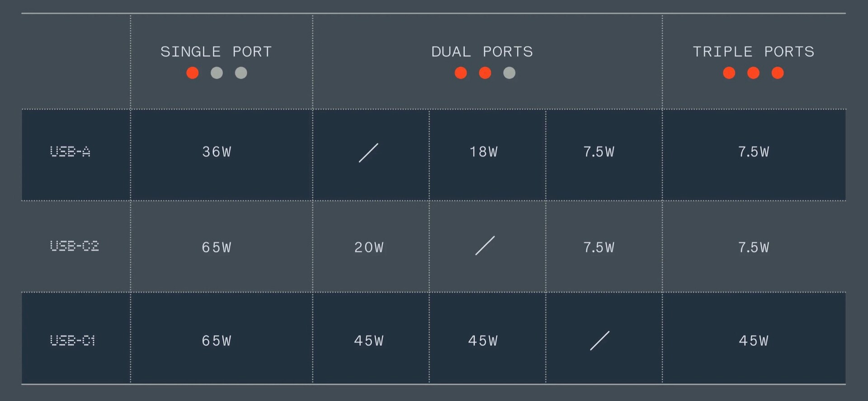Click the middle red dot under Triple Ports
This screenshot has width=868, height=401.
click(753, 73)
